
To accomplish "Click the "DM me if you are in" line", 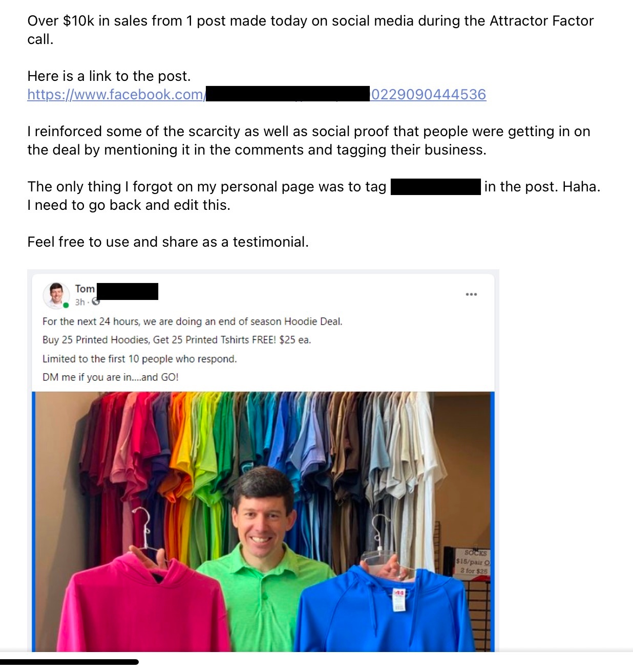I will 111,377.
